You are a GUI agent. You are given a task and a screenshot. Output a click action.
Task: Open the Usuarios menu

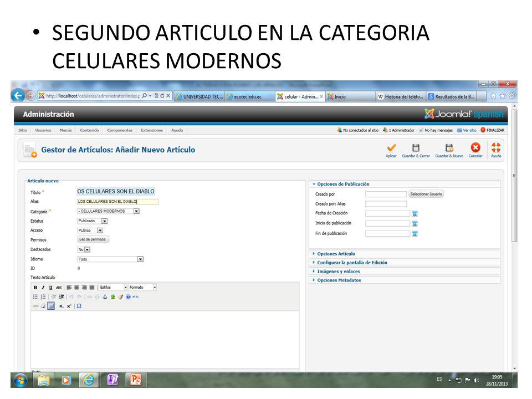pos(43,130)
